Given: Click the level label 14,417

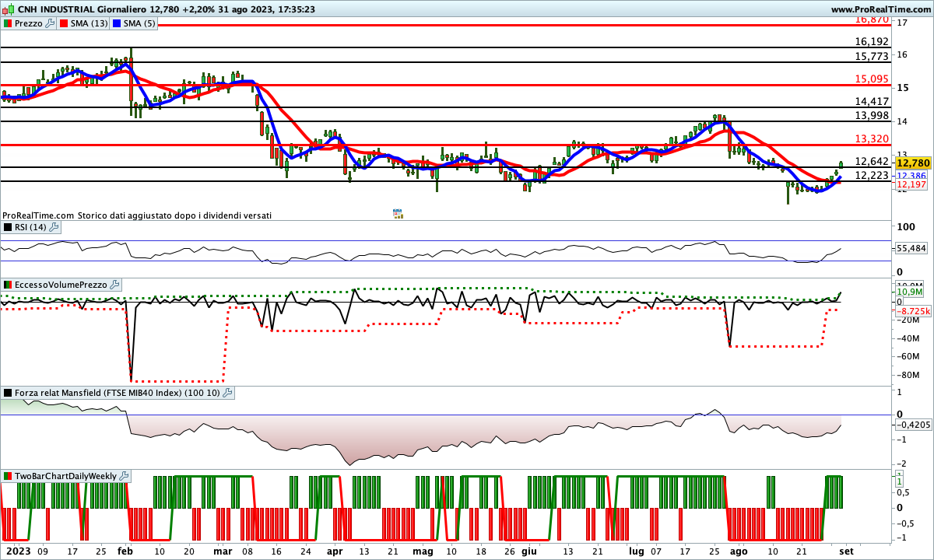Looking at the screenshot, I should [872, 101].
